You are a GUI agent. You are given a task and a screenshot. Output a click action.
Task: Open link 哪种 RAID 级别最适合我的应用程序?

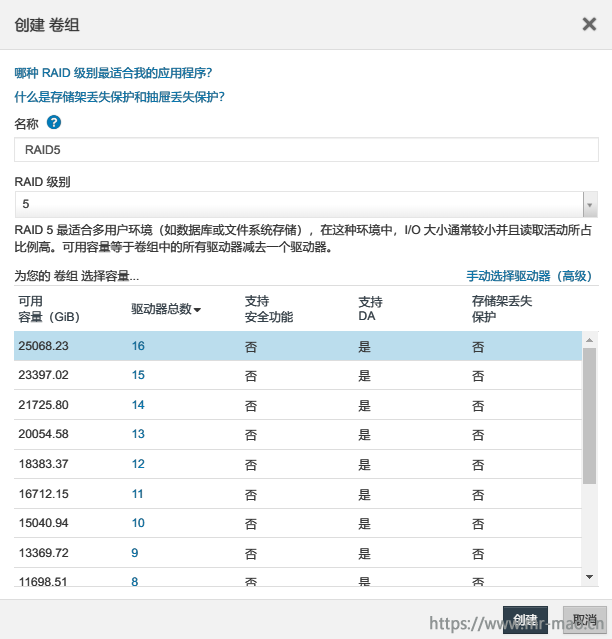(x=113, y=73)
